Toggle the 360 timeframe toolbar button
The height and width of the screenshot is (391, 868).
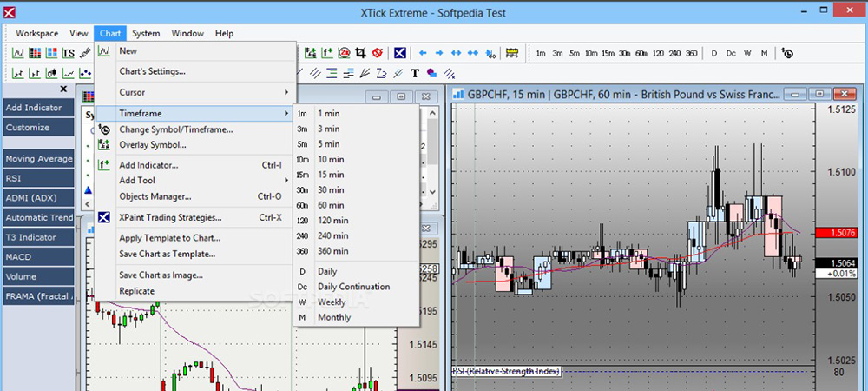pos(691,53)
